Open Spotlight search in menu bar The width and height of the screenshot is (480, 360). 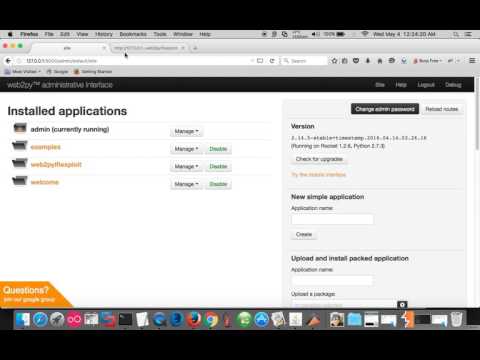[456, 34]
